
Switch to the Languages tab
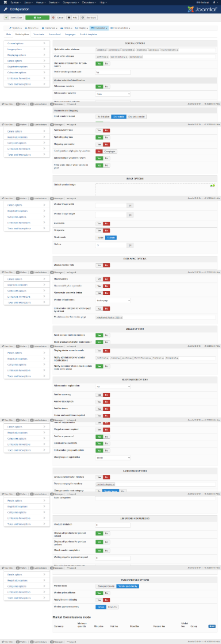[70, 35]
